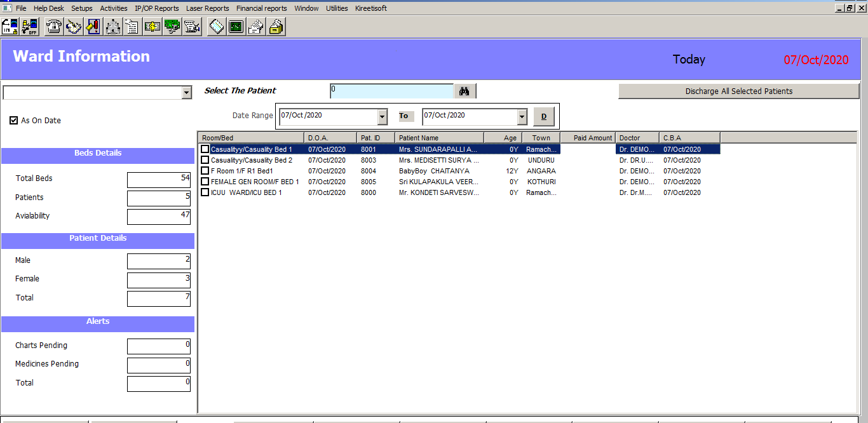Open the ward selection dropdown at top left
The height and width of the screenshot is (423, 868).
coord(186,93)
